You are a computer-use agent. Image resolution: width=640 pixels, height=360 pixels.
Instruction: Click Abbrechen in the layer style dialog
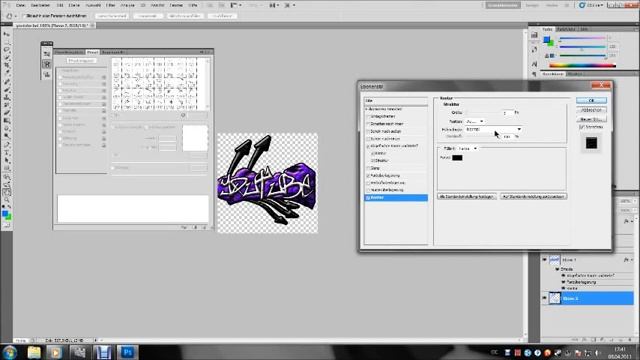click(x=591, y=110)
